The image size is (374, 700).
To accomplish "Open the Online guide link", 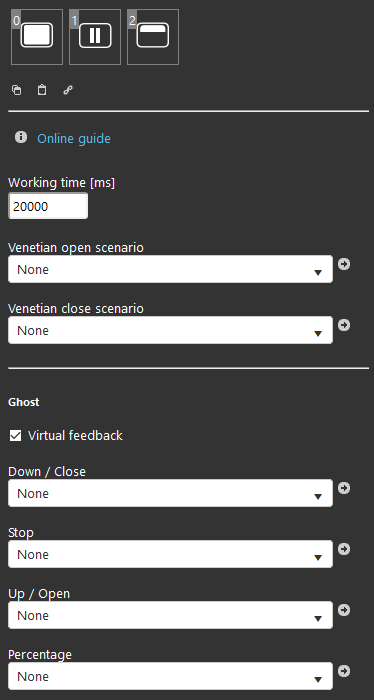I will pyautogui.click(x=74, y=139).
